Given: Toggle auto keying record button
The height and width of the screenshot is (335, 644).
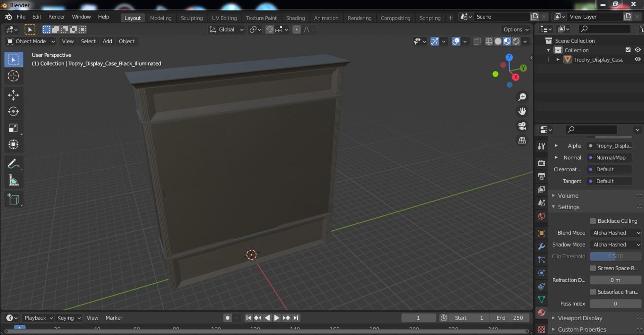Looking at the screenshot, I should [227, 318].
